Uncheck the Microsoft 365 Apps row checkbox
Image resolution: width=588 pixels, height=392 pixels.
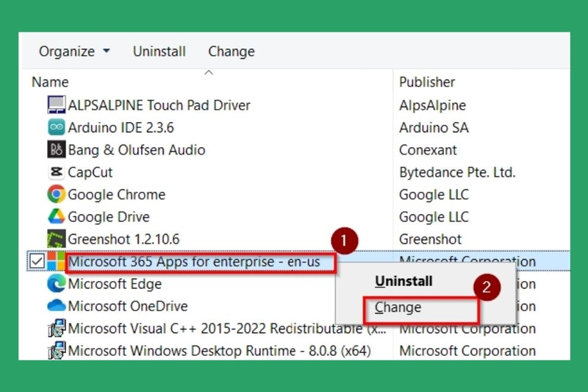[37, 261]
